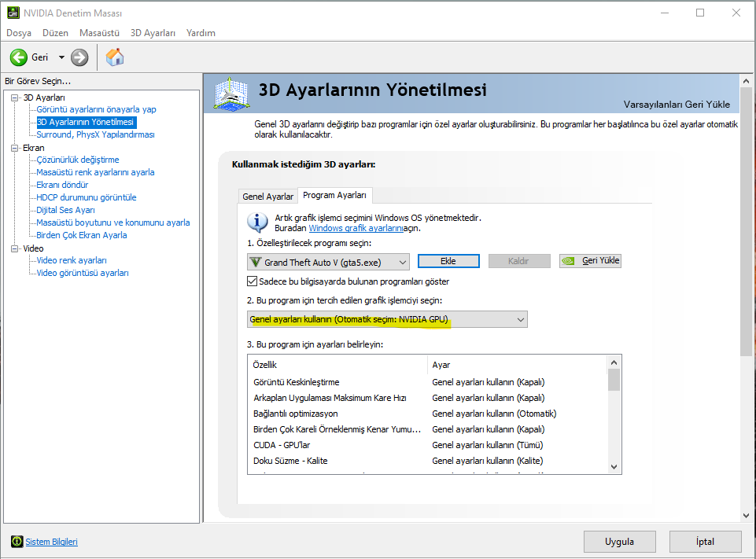Select 'Arkaplan Uygulaması Maksimum Kare Hızı' row
756x559 pixels.
tap(427, 398)
